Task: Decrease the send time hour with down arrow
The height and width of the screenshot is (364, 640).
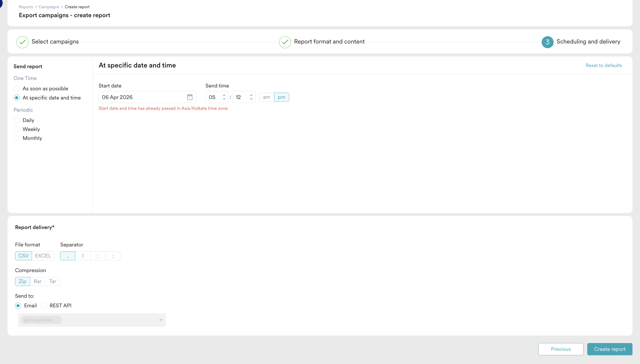Action: (224, 99)
